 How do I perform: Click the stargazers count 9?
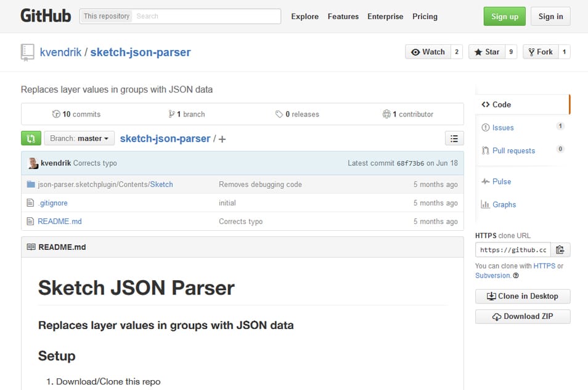(511, 52)
